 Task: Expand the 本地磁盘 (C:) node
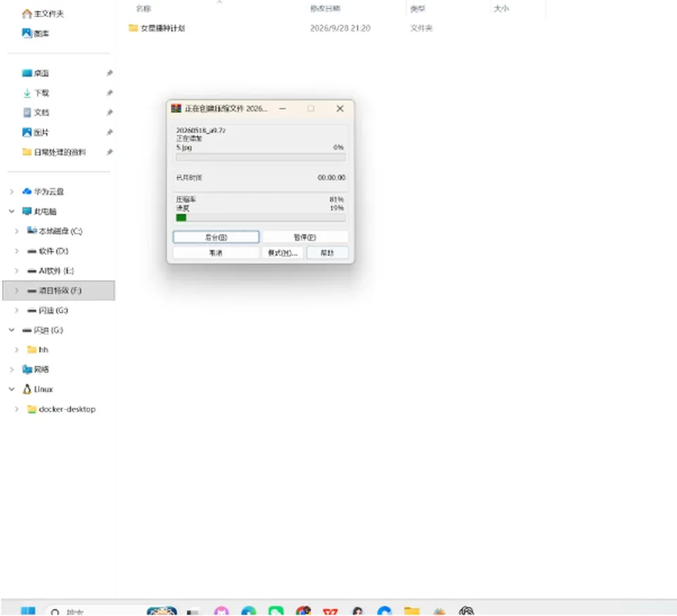coord(16,231)
